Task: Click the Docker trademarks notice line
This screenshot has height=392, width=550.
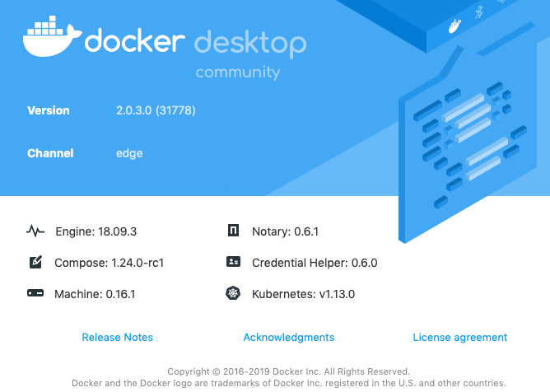Action: (x=289, y=383)
